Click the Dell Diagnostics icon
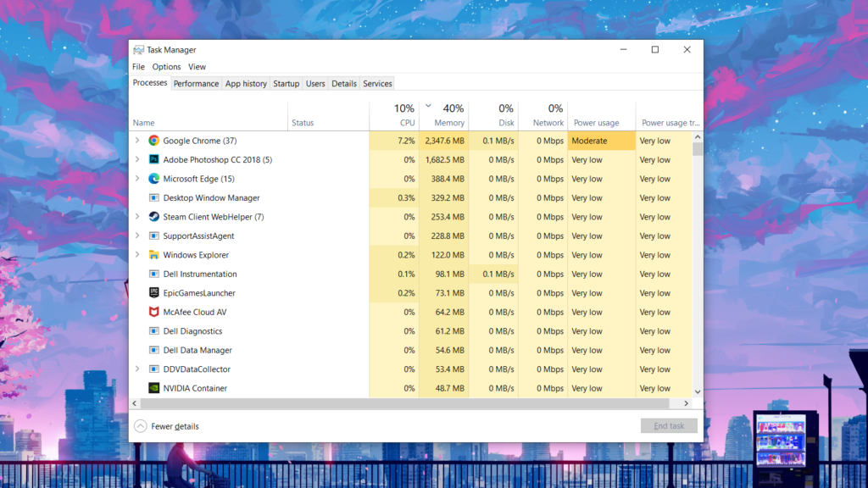 [x=154, y=331]
